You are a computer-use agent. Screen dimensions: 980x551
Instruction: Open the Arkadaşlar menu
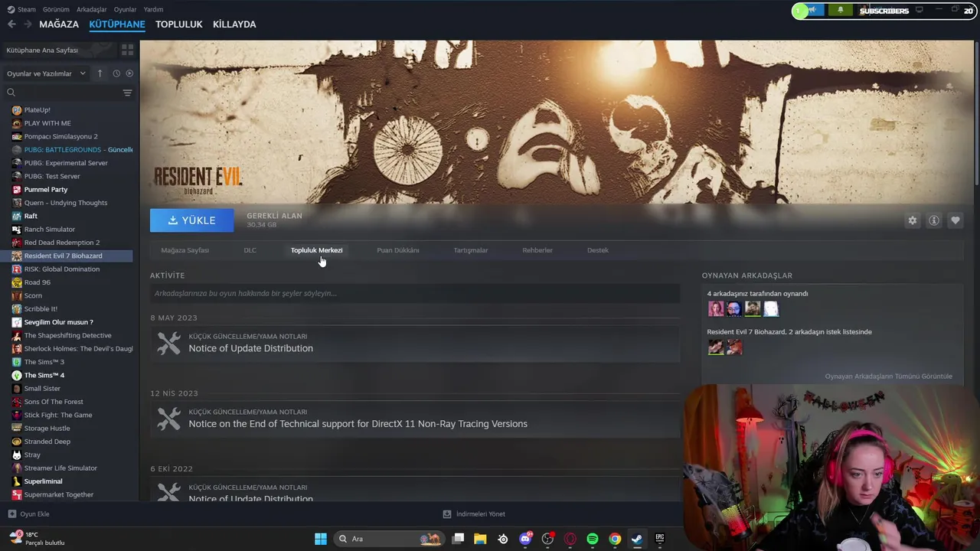[92, 9]
